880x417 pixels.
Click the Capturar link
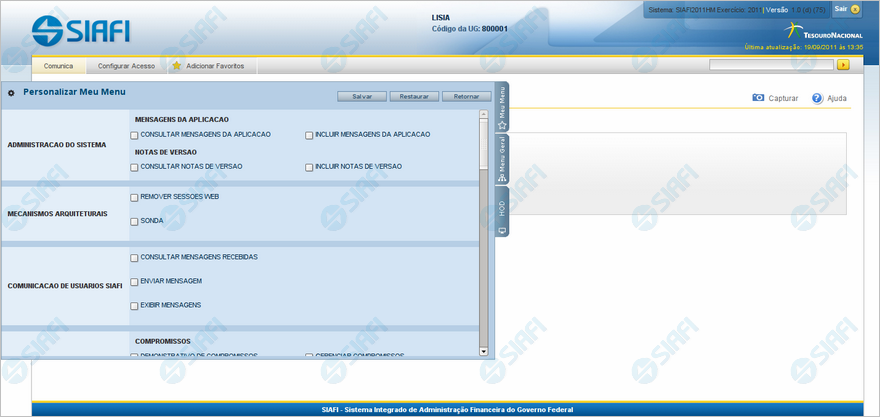[x=783, y=98]
